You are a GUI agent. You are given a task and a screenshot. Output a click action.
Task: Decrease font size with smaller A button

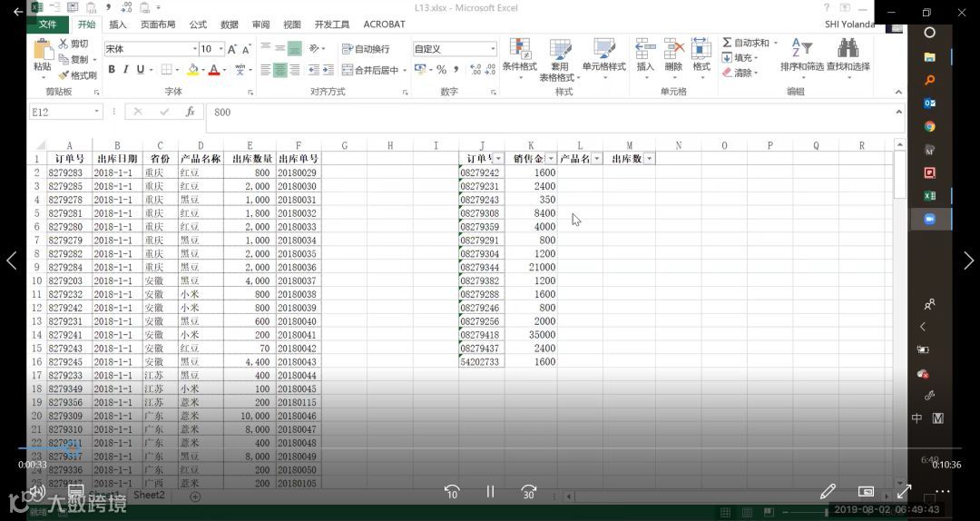[246, 49]
